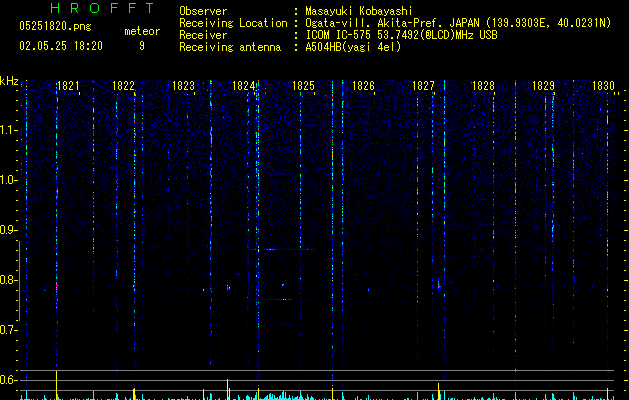This screenshot has height=400, width=629.
Task: Click the kHz axis unit label
Action: [9, 81]
